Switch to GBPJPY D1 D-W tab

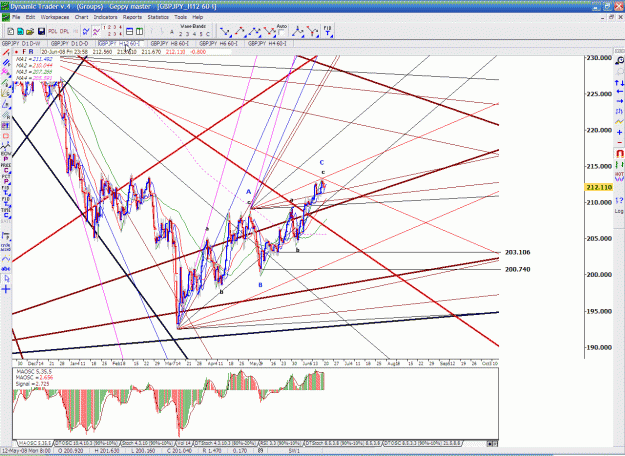(x=21, y=43)
